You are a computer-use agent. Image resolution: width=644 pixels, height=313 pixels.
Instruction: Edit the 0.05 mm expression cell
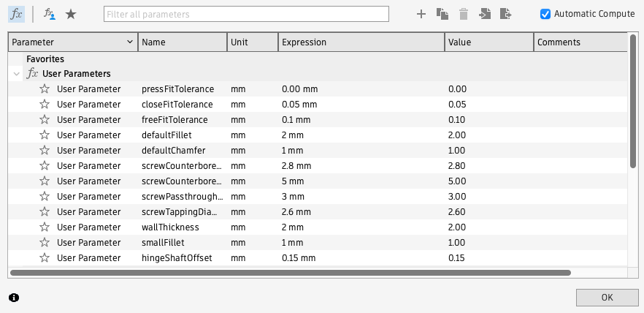361,104
